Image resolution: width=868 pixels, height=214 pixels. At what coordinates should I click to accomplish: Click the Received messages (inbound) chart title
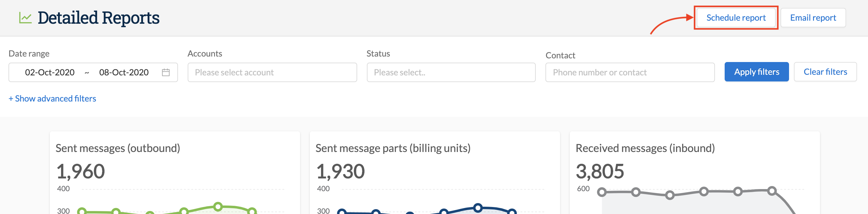coord(645,148)
